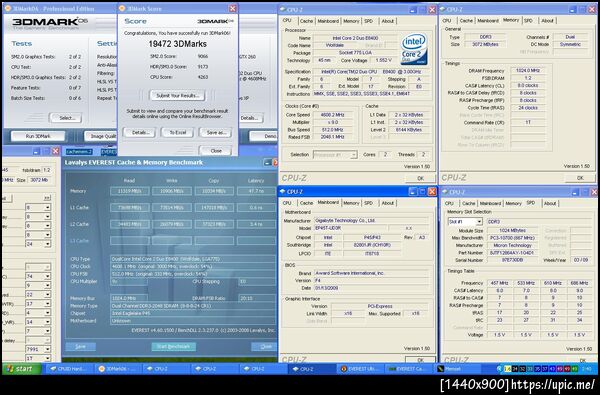600x395 pixels.
Task: Click the Memory Read 11319 MB/s field
Action: (x=130, y=191)
